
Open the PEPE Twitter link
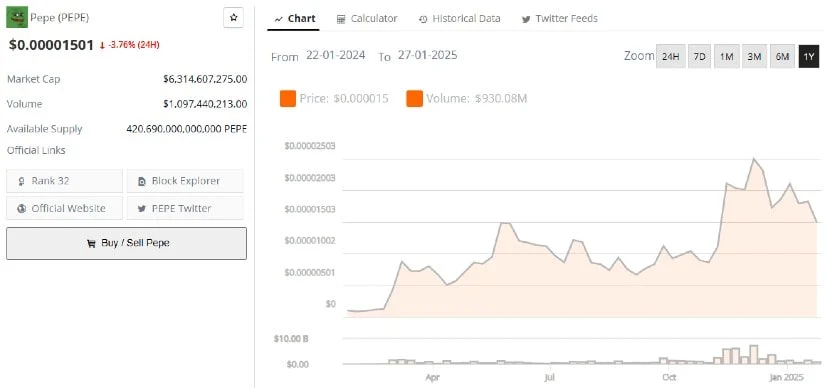tap(185, 208)
